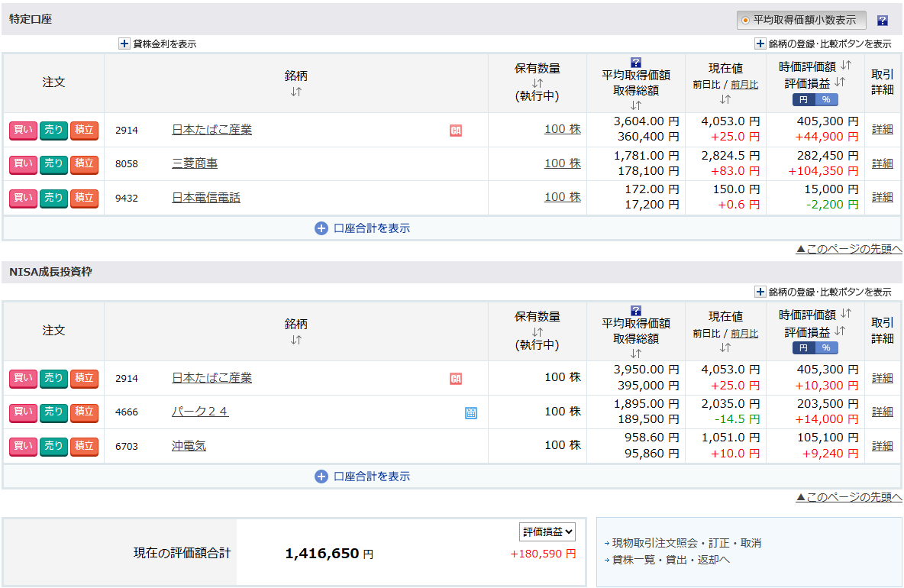Click the CA icon on NISA 日本たばこ産業 row
Viewport: 904px width, 588px height.
(x=456, y=379)
